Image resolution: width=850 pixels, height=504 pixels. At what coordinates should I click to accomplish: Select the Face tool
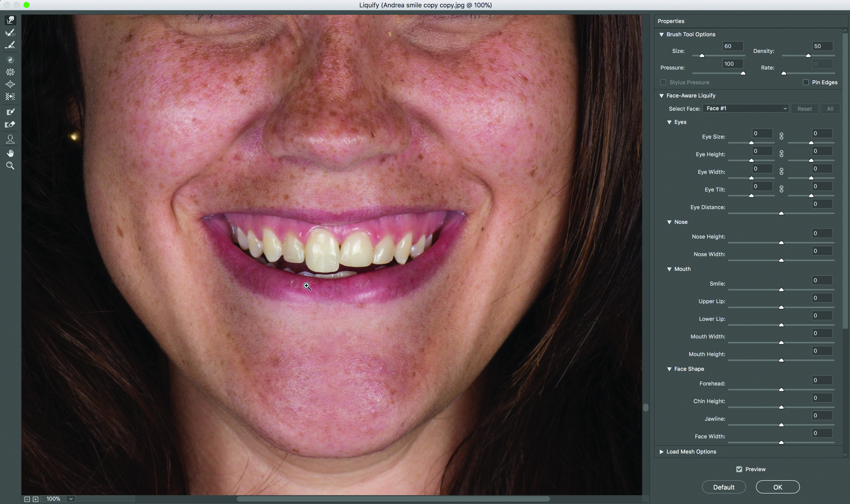10,139
